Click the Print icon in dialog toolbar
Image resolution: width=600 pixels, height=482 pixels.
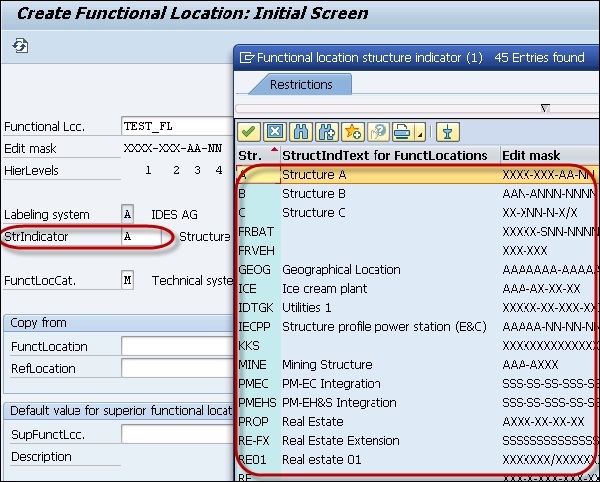point(402,131)
